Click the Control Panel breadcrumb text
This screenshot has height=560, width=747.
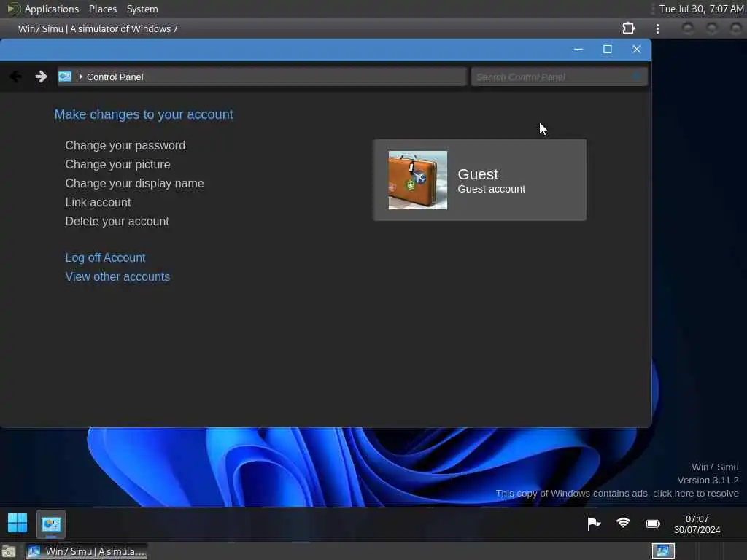[115, 77]
